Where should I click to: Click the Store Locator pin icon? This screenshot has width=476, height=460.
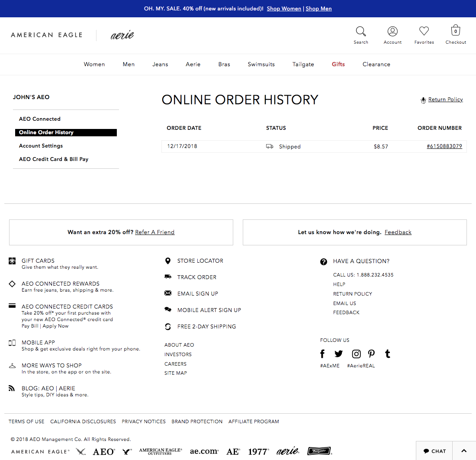click(168, 261)
